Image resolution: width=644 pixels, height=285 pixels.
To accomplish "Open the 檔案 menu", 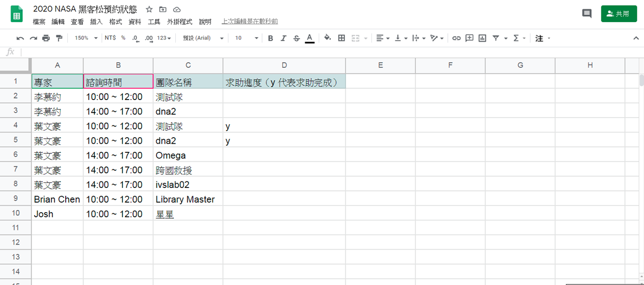I will click(39, 22).
